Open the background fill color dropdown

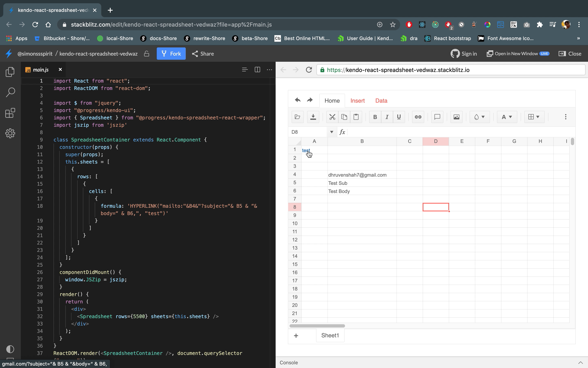click(480, 117)
